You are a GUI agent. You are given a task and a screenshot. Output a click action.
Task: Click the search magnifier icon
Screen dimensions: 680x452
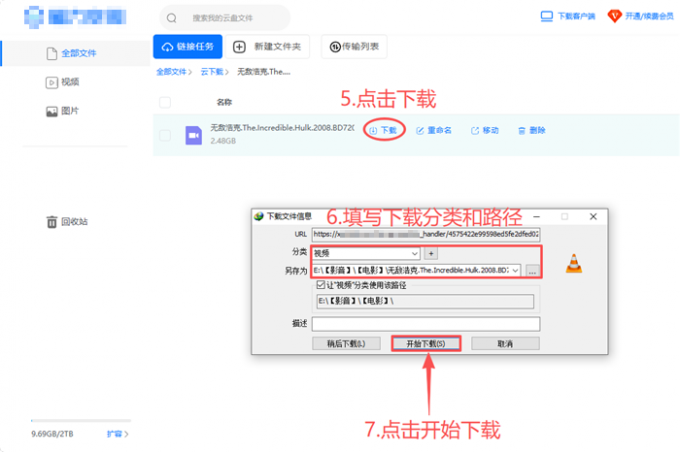click(x=172, y=18)
